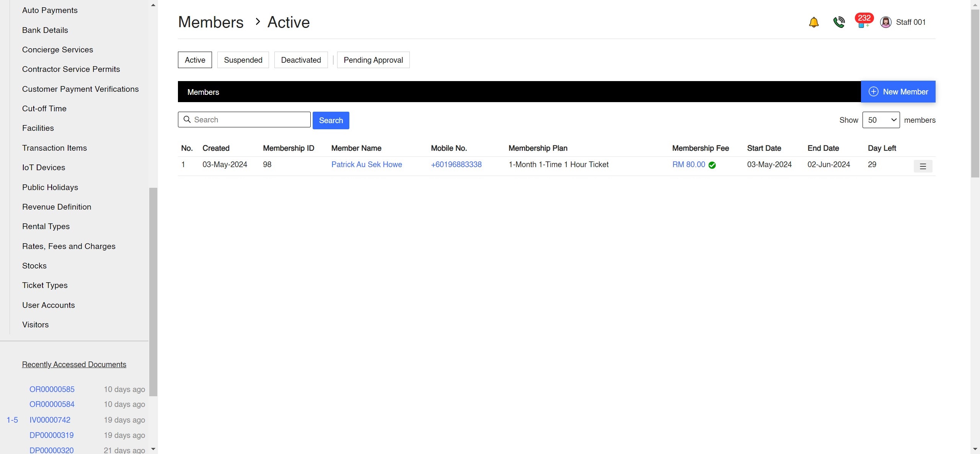Image resolution: width=980 pixels, height=454 pixels.
Task: Open the Show 50 members dropdown
Action: coord(881,120)
